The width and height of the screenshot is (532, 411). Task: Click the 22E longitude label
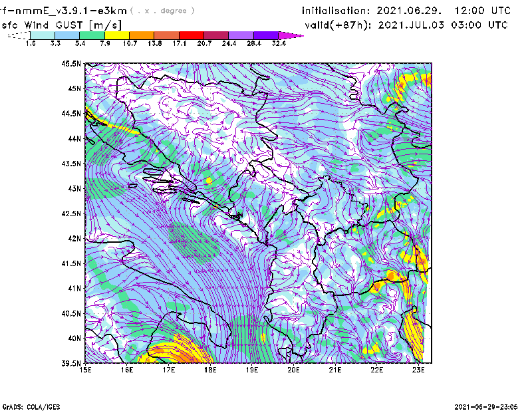pos(376,370)
